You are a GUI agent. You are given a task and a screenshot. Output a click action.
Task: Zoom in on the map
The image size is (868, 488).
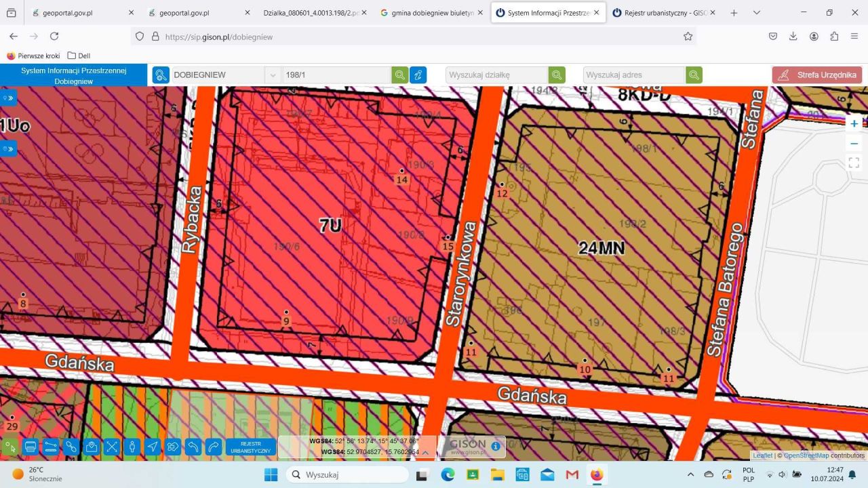click(854, 123)
